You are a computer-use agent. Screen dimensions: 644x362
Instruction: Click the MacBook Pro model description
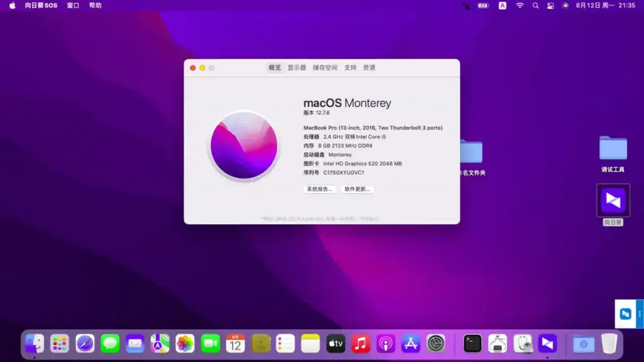pos(373,128)
